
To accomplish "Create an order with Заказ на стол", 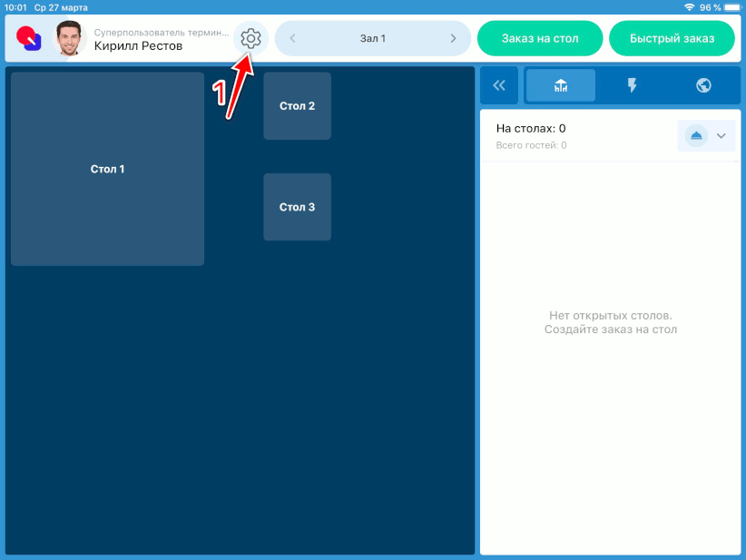I will [540, 38].
